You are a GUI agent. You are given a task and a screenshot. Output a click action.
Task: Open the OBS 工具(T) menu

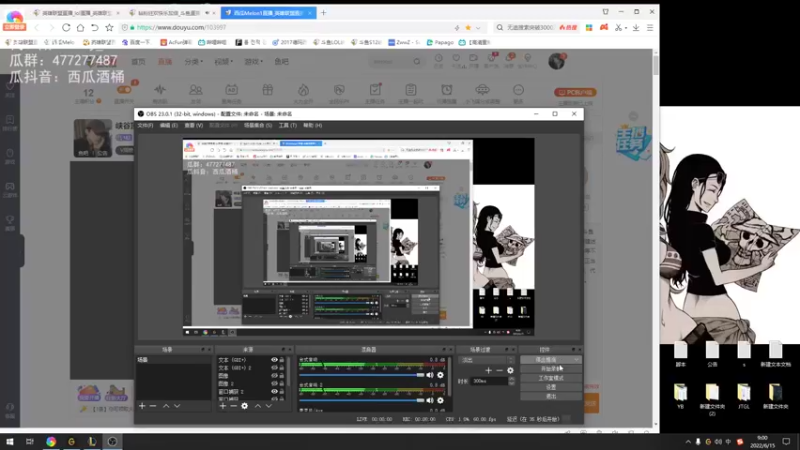pyautogui.click(x=288, y=126)
